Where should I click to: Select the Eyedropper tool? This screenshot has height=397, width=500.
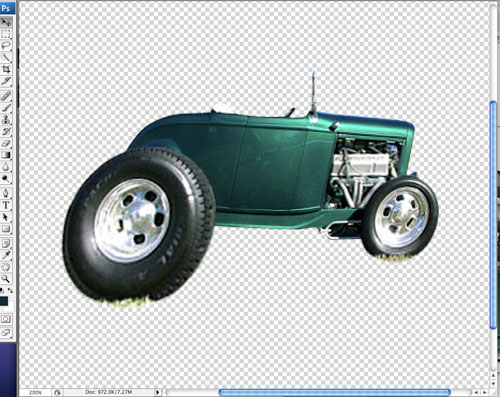point(6,255)
